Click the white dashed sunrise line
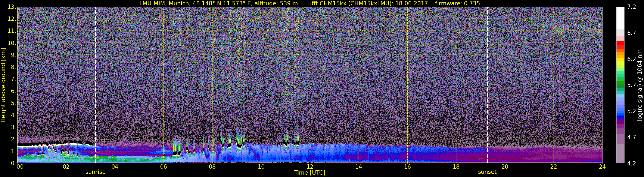Viewport: 644px width, 177px height. 96,85
